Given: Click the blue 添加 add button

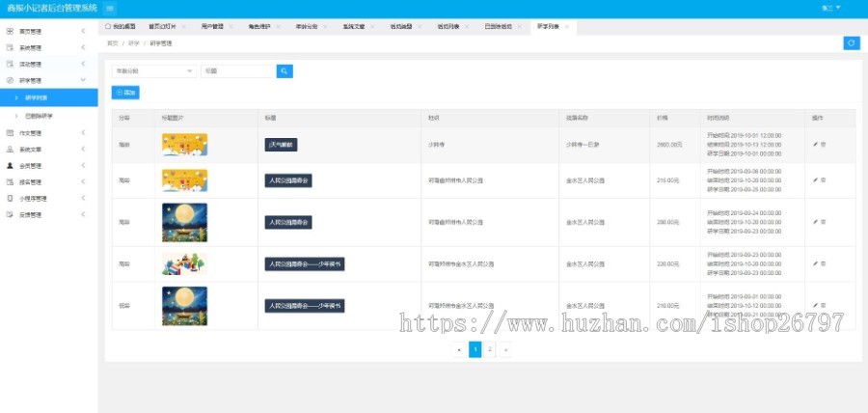Looking at the screenshot, I should [x=125, y=93].
